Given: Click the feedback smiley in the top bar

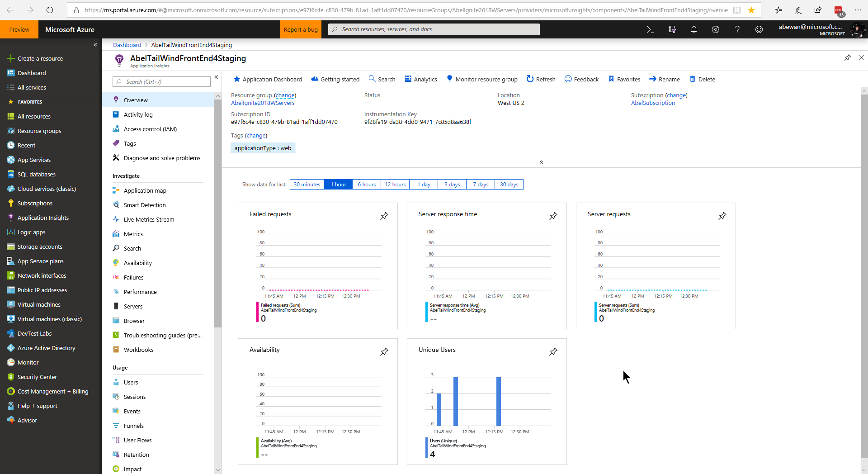Looking at the screenshot, I should (759, 29).
